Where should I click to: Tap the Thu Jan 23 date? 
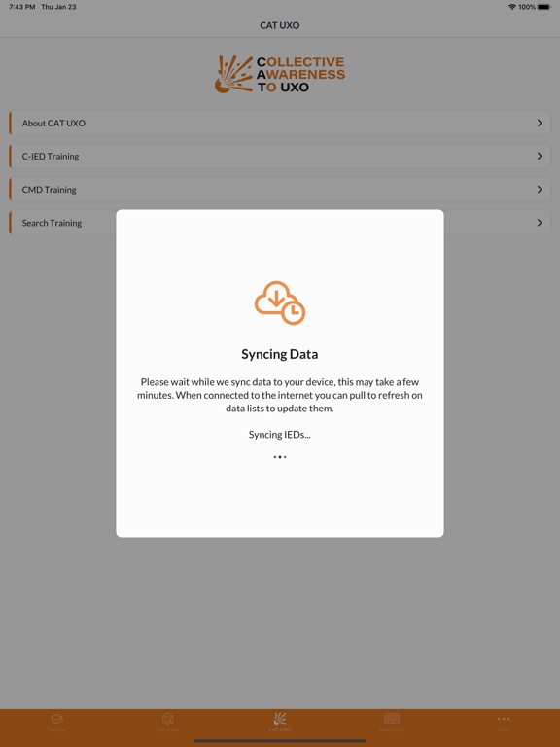pos(58,7)
